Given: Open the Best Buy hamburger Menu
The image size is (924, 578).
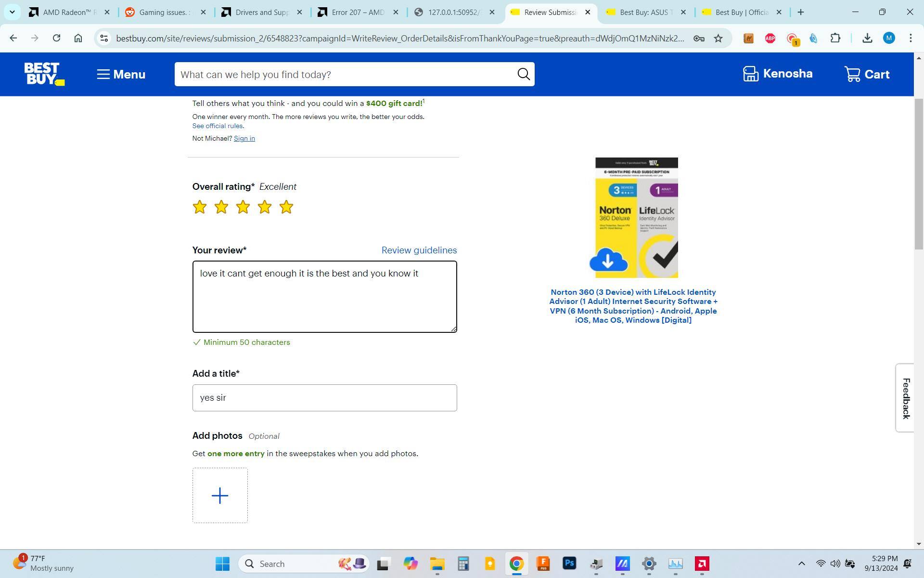Looking at the screenshot, I should click(120, 74).
